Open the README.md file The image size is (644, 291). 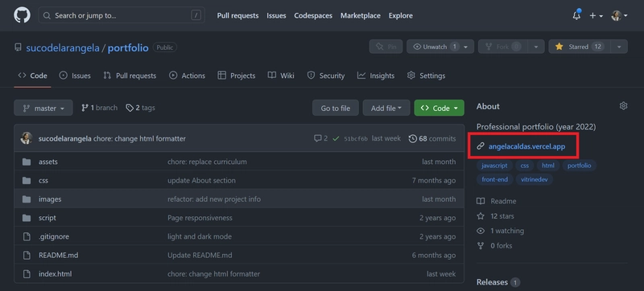[58, 255]
